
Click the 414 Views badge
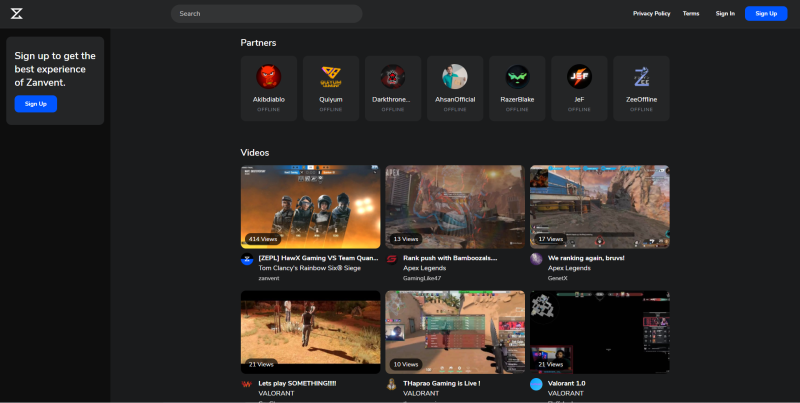[263, 239]
